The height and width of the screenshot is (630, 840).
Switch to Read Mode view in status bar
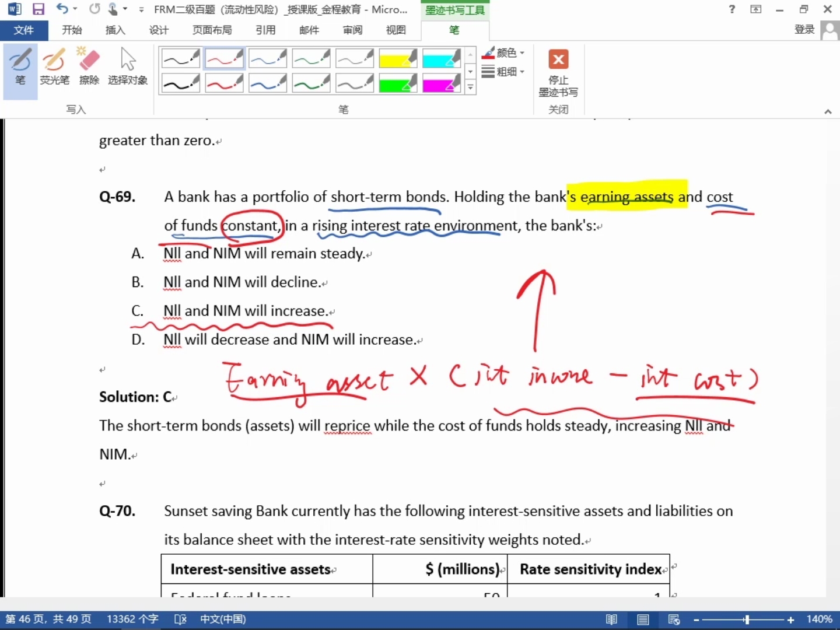click(611, 619)
